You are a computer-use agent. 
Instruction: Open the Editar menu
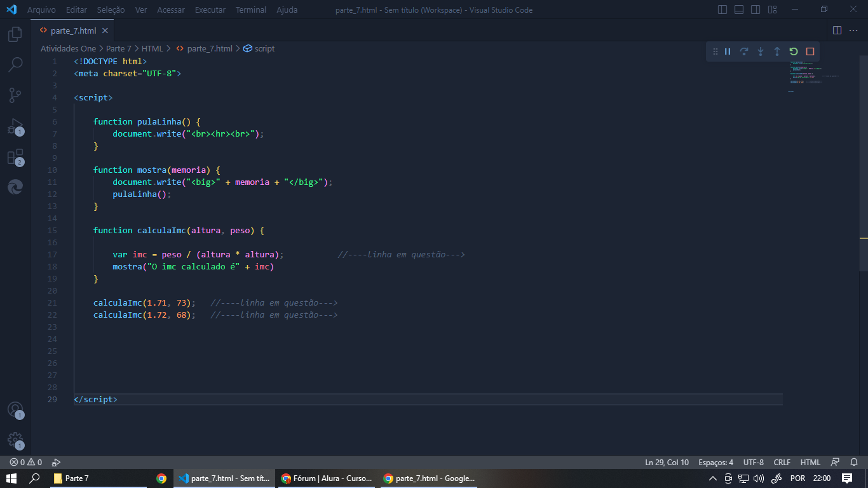pyautogui.click(x=77, y=10)
